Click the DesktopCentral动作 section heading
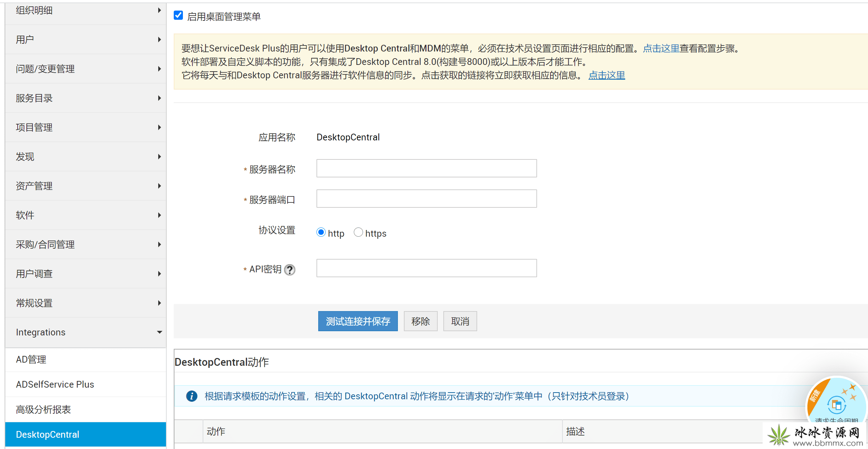868x449 pixels. (222, 362)
